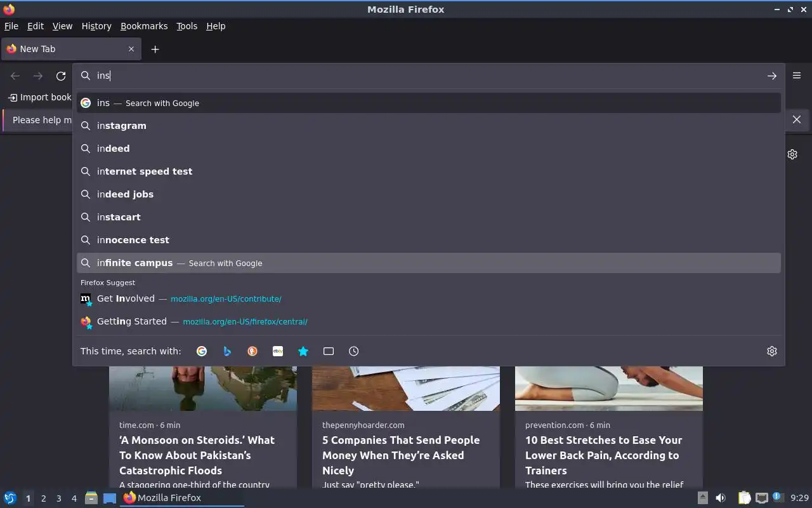This screenshot has height=508, width=812.
Task: Open the Tools menu
Action: (187, 26)
